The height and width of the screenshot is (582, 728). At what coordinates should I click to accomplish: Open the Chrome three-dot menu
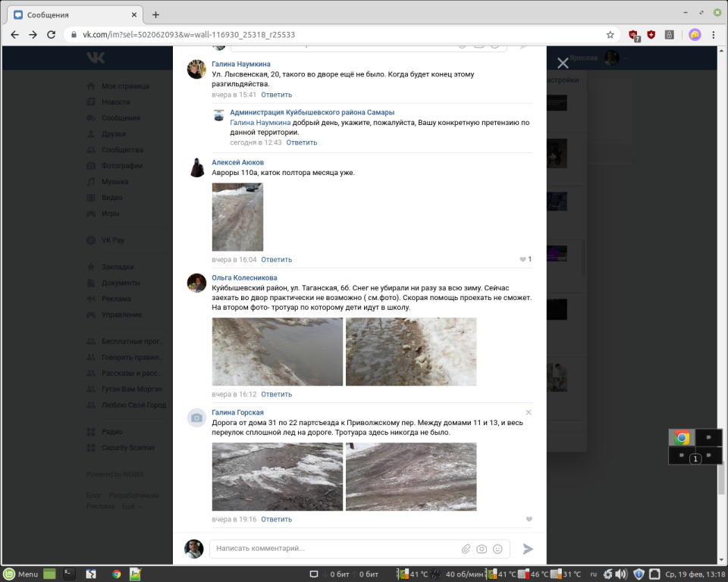coord(715,35)
